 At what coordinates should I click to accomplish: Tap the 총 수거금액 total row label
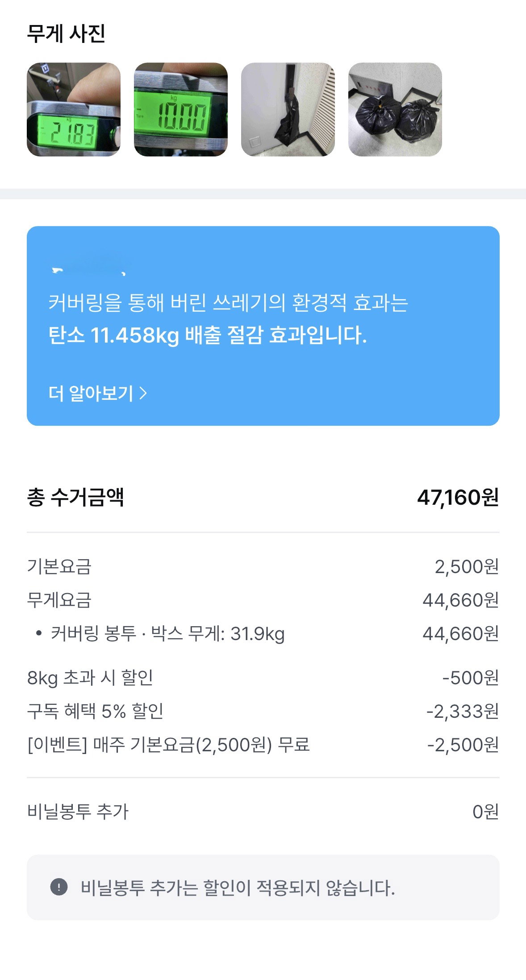click(75, 497)
